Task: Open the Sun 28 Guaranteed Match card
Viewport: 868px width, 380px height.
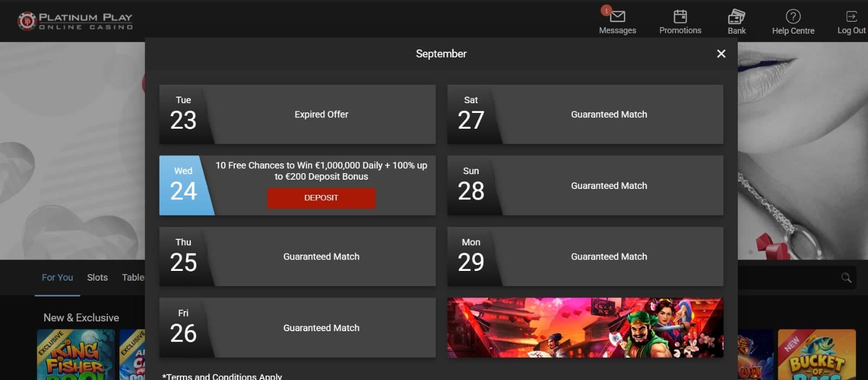Action: 585,186
